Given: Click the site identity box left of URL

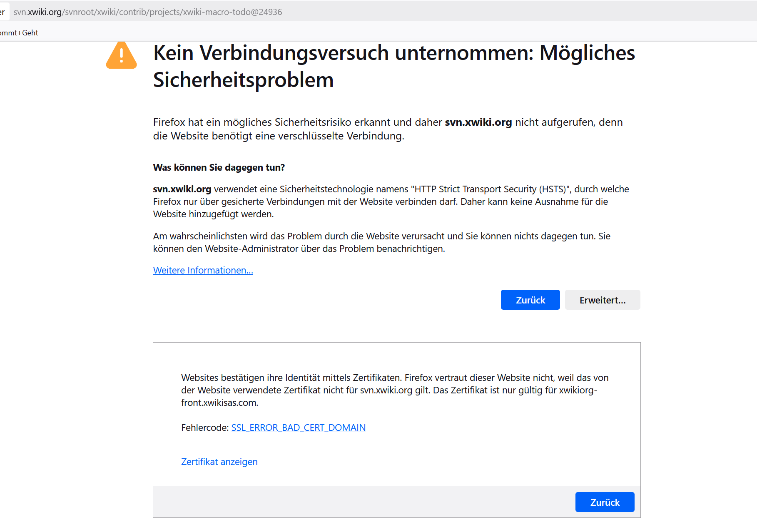Looking at the screenshot, I should 3,12.
